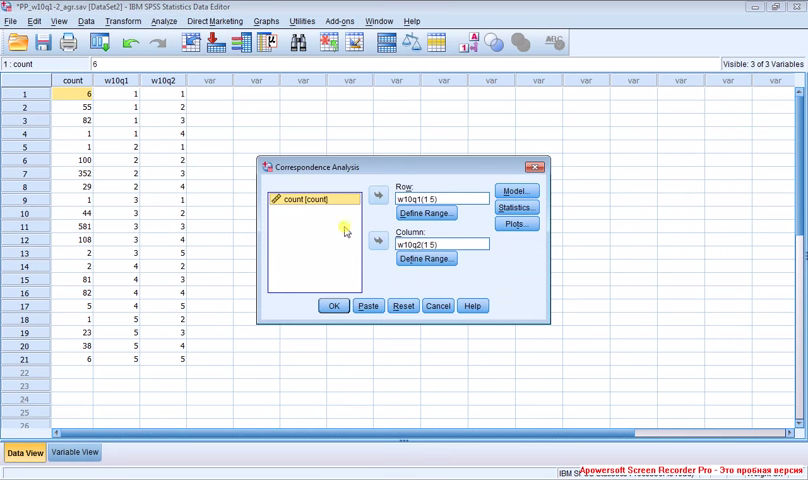Click the Split File icon

pyautogui.click(x=386, y=42)
